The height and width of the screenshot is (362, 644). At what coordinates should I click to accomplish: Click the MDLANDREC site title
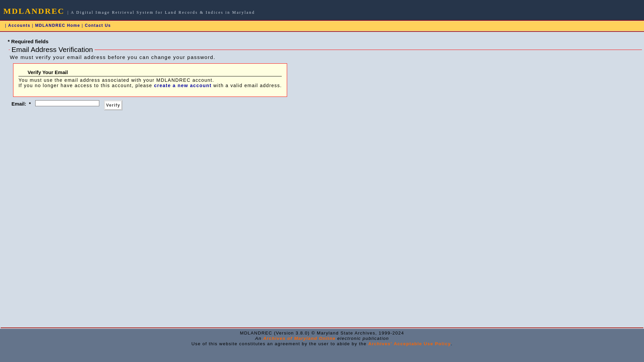(x=34, y=11)
